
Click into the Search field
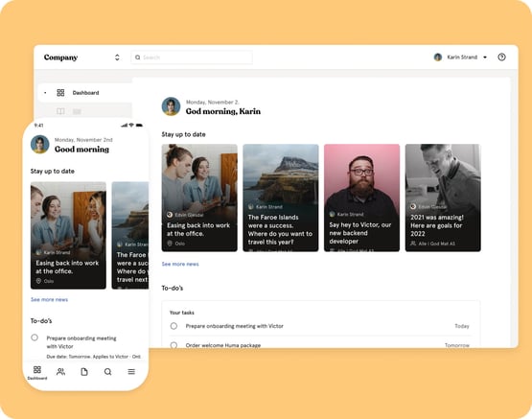point(192,58)
